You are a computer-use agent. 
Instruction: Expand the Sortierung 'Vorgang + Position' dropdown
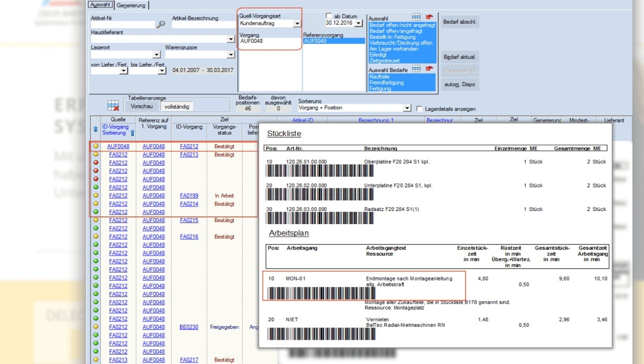pyautogui.click(x=407, y=108)
